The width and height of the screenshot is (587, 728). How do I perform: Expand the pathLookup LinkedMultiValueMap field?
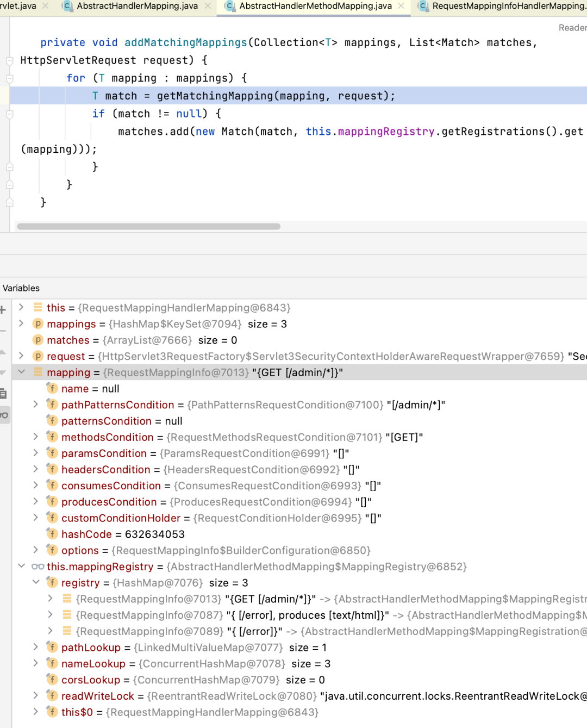click(x=36, y=647)
